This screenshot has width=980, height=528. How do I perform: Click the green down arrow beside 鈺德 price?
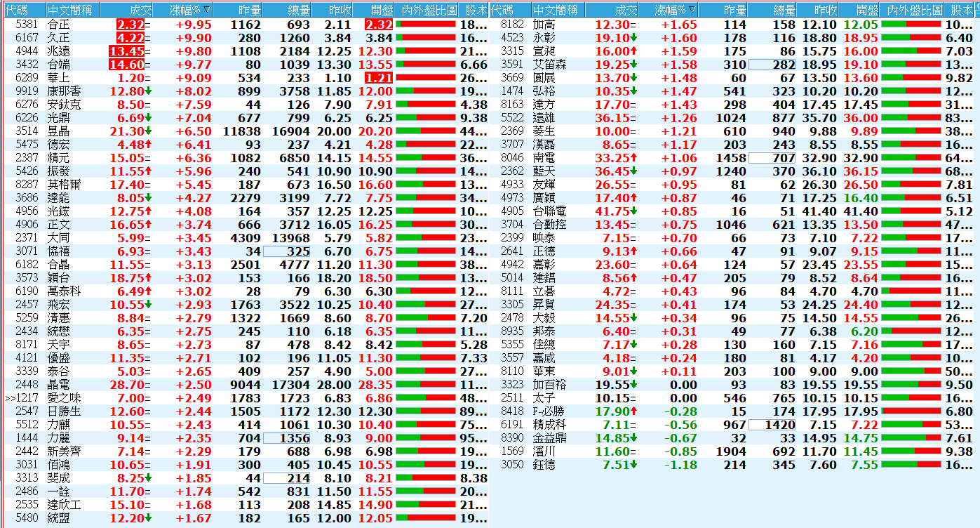click(634, 465)
